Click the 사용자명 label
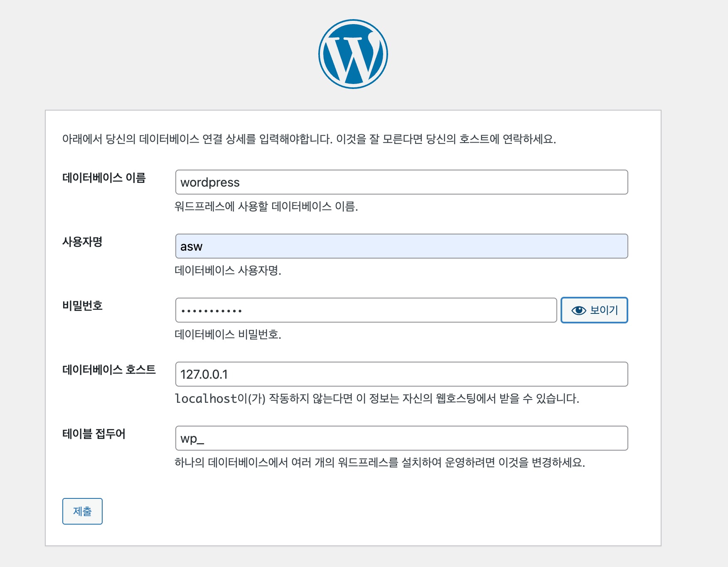 [x=82, y=242]
